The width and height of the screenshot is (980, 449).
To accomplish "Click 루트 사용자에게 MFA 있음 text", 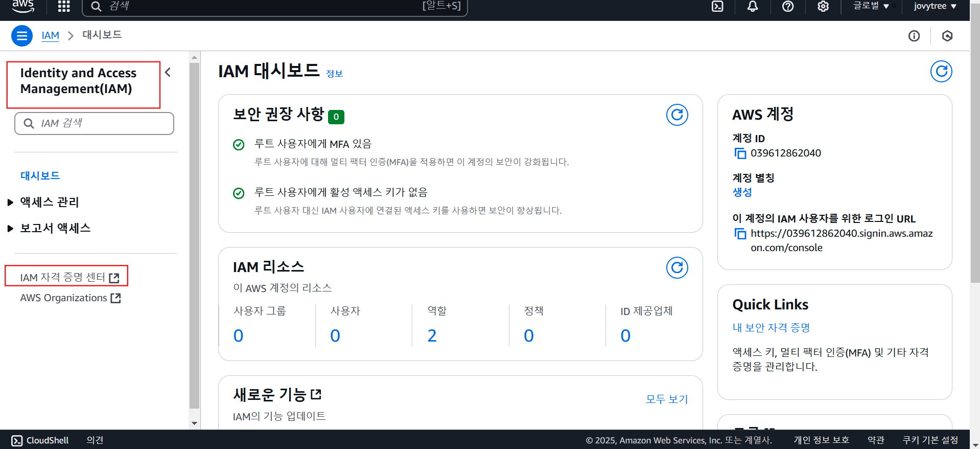I will [x=313, y=144].
